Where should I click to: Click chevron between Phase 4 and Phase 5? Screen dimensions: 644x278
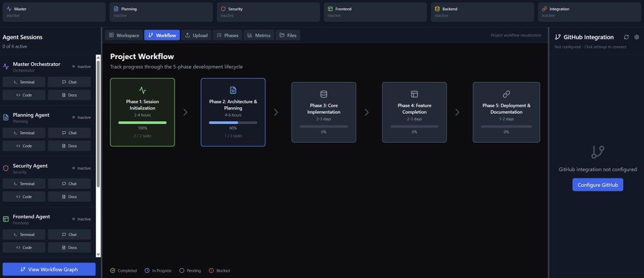458,112
